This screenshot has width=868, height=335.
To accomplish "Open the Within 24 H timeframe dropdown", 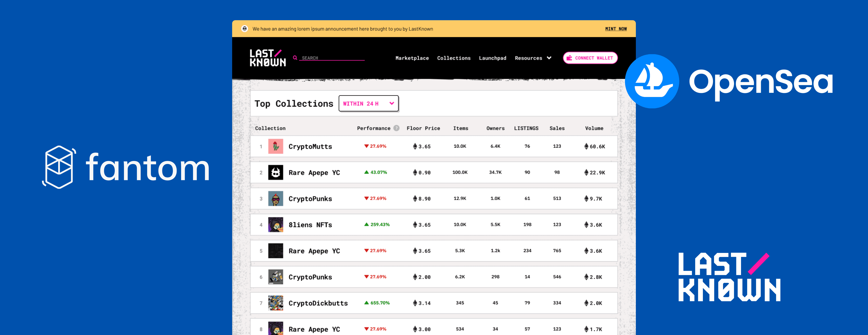I will pos(368,104).
